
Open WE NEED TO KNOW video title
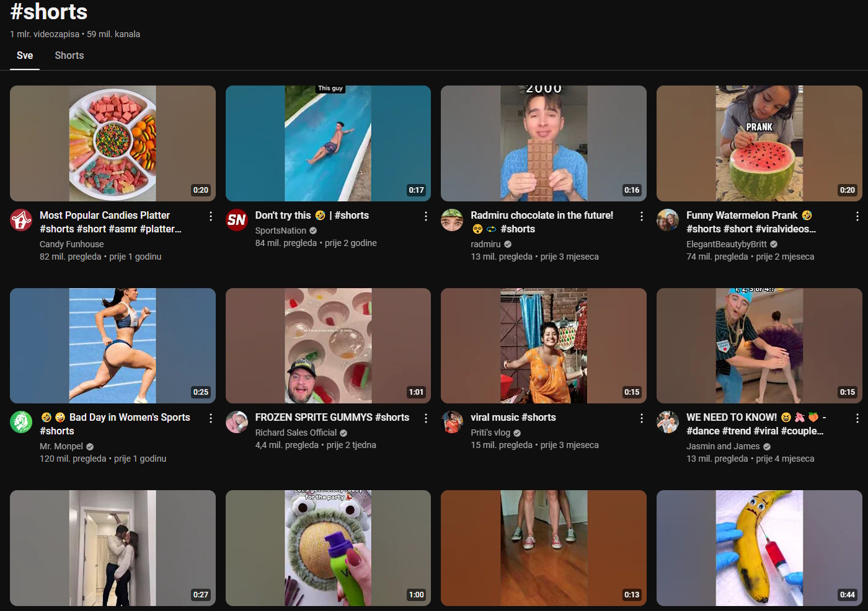point(732,418)
